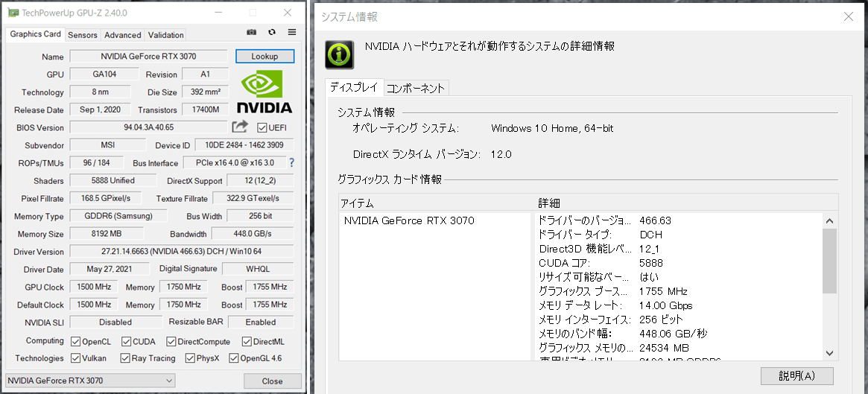Select the コンポーネント tab

coord(416,88)
